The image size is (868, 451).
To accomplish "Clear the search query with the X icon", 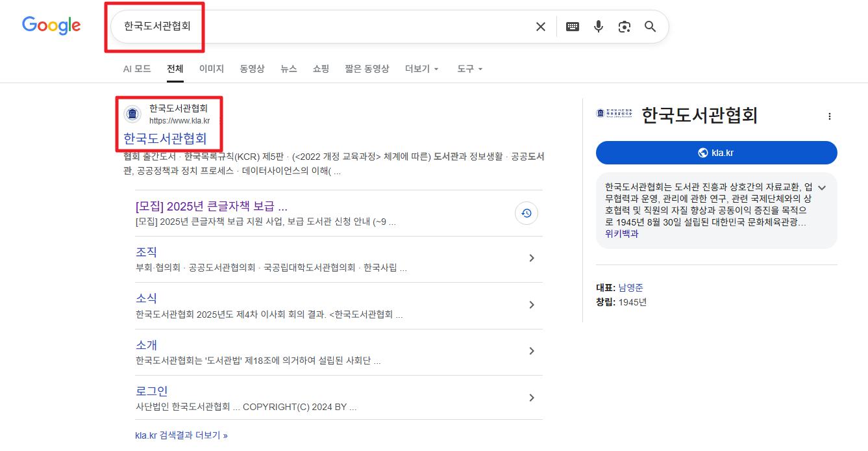I will click(x=541, y=26).
